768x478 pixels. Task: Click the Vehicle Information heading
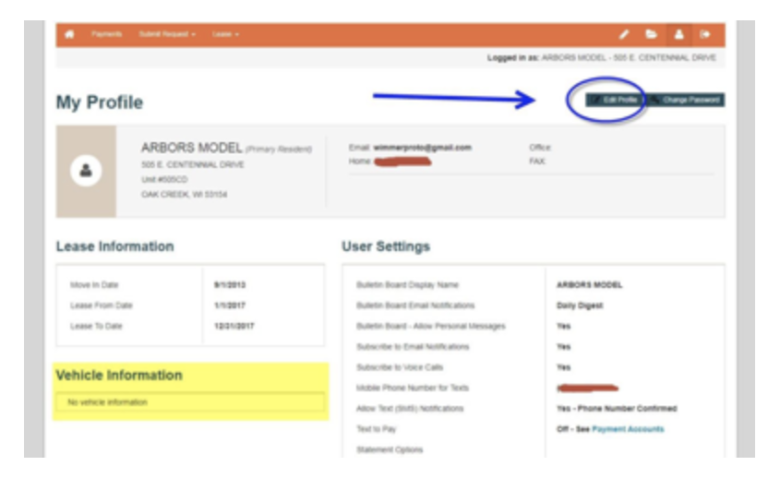click(118, 375)
